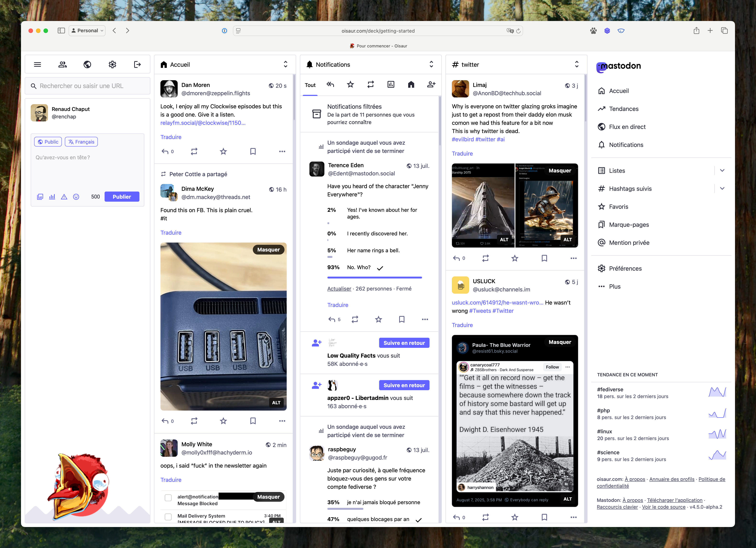This screenshot has height=548, width=756.
Task: Open the relayfm.social clockwise link
Action: 203,123
